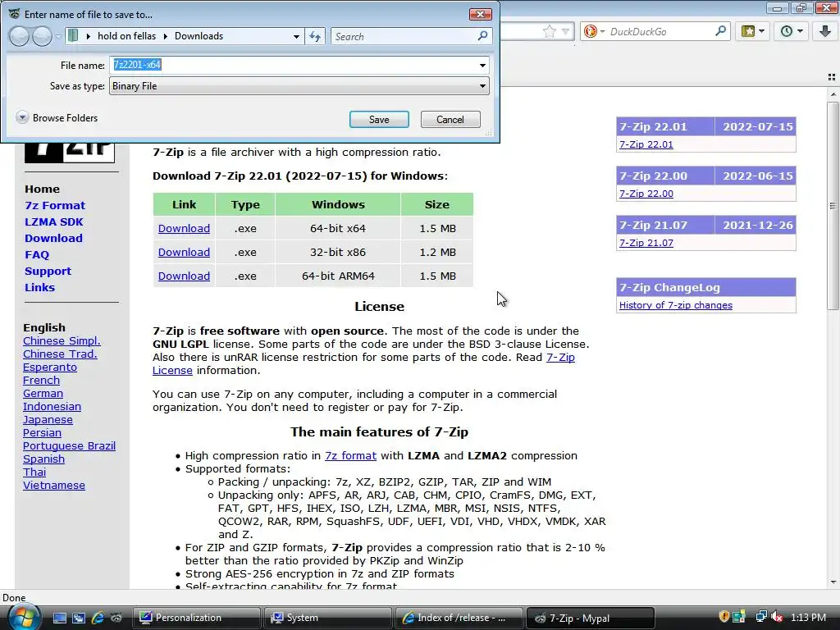Click Download link for 32-bit x86
The height and width of the screenshot is (630, 840).
click(184, 252)
